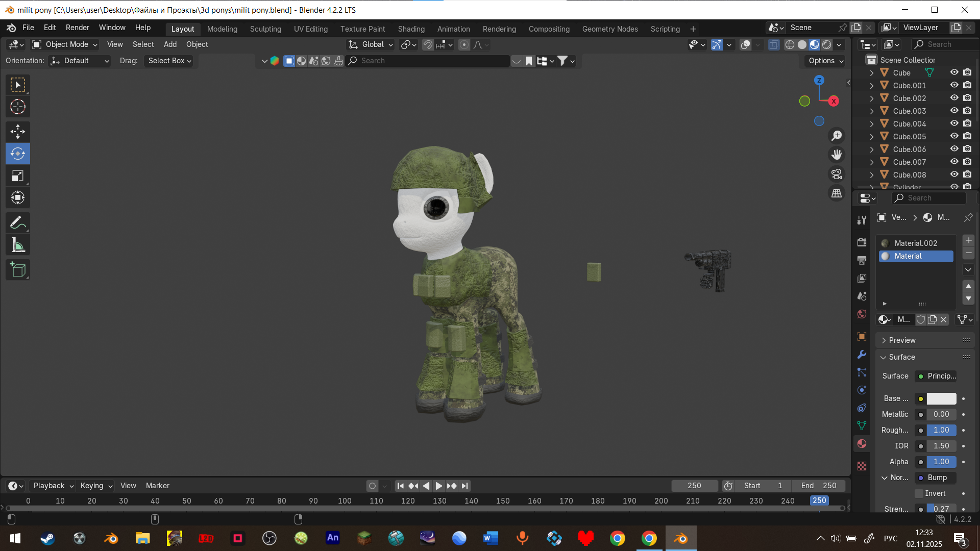
Task: Click the Base Color white swatch
Action: (941, 398)
